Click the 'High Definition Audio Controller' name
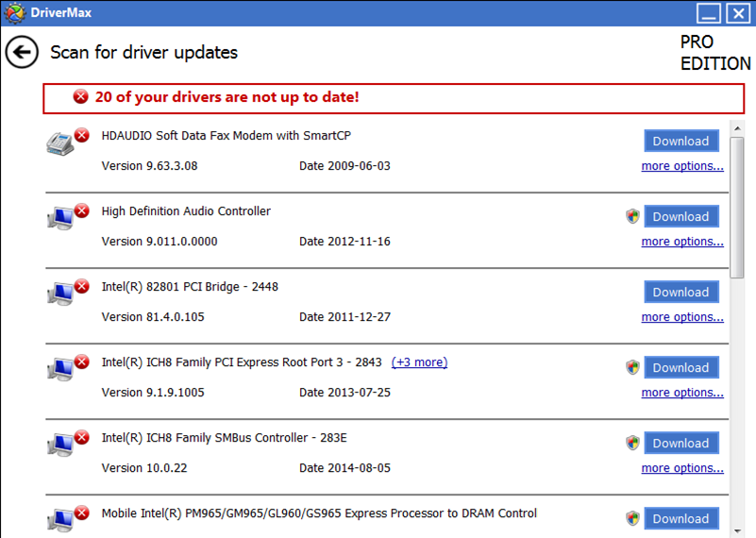 coord(186,211)
